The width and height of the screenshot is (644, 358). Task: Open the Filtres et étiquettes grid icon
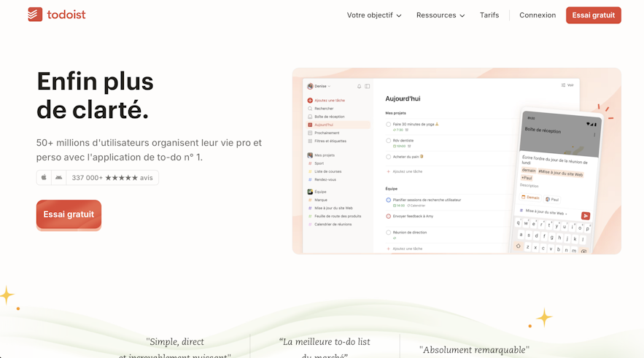tap(310, 141)
